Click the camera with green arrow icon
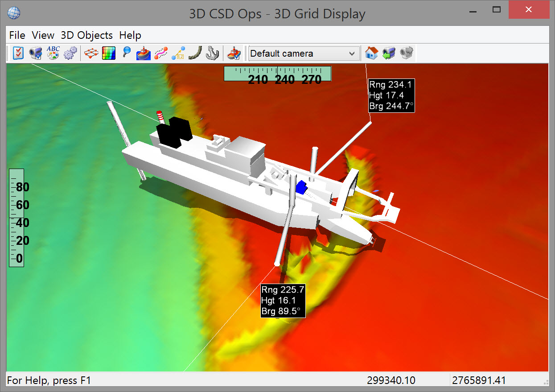This screenshot has height=392, width=555. tap(388, 54)
